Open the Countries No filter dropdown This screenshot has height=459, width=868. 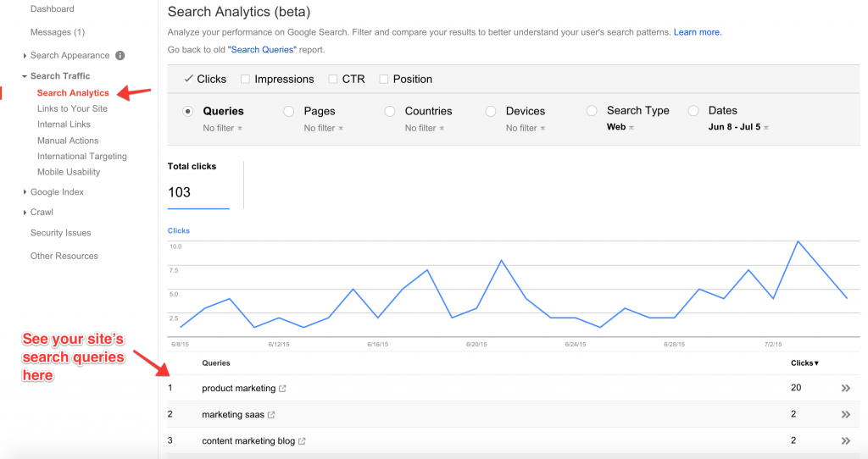click(x=425, y=128)
